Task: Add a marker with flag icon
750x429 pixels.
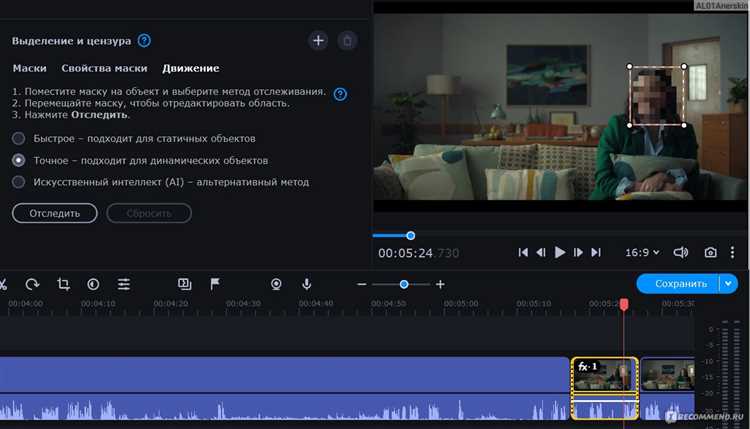Action: [215, 285]
